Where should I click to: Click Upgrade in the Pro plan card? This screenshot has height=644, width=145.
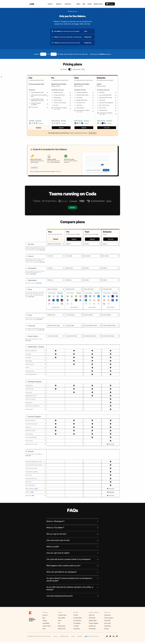(61, 128)
